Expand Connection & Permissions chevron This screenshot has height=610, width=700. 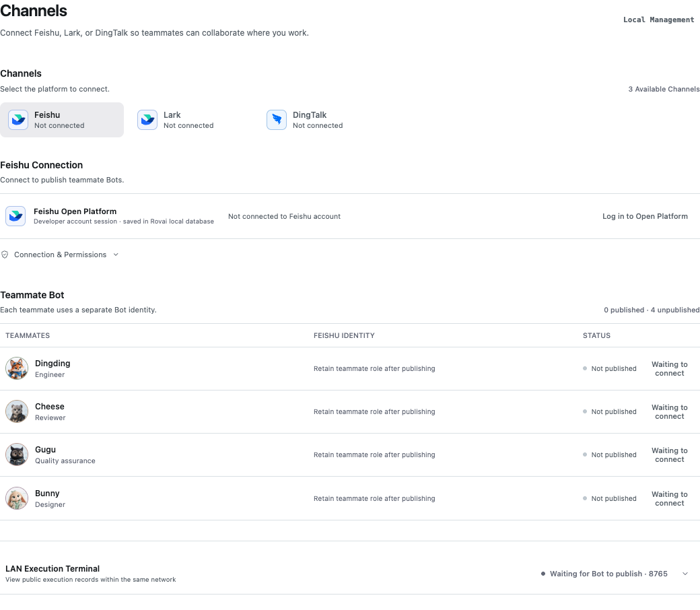click(116, 255)
